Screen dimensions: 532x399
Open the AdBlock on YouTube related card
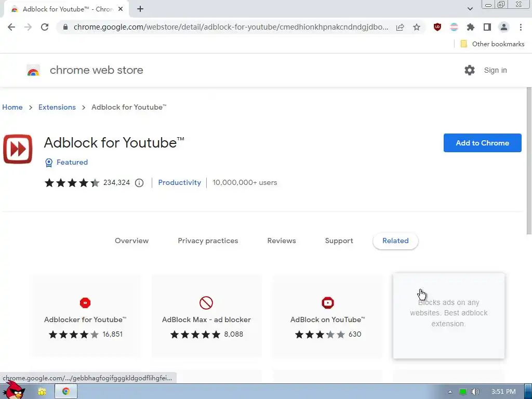coord(327,316)
